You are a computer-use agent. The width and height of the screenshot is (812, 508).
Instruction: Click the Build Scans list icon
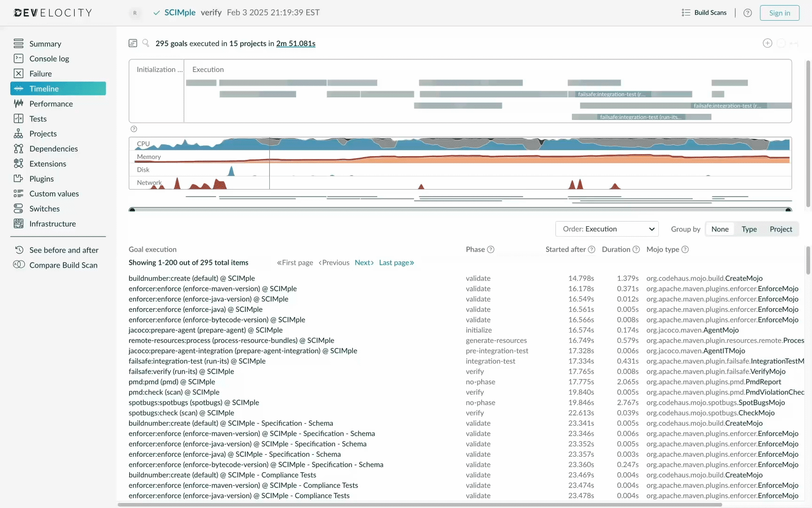[x=686, y=13]
